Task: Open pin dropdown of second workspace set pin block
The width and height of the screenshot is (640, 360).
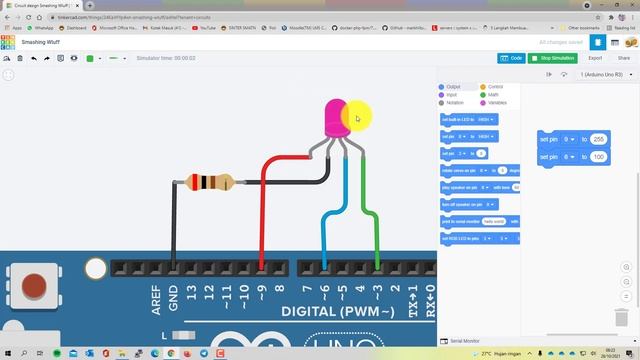Action: coord(569,157)
